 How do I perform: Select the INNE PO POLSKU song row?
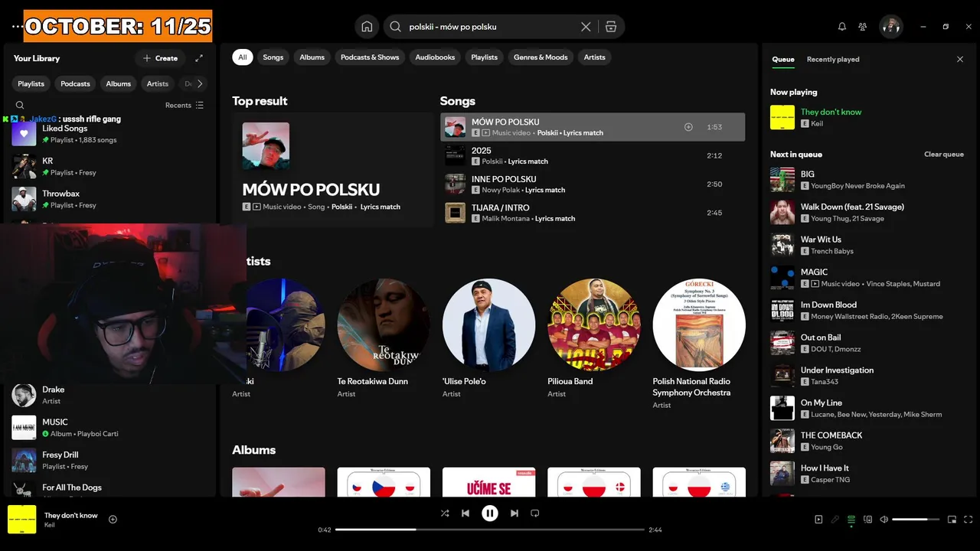click(x=593, y=184)
